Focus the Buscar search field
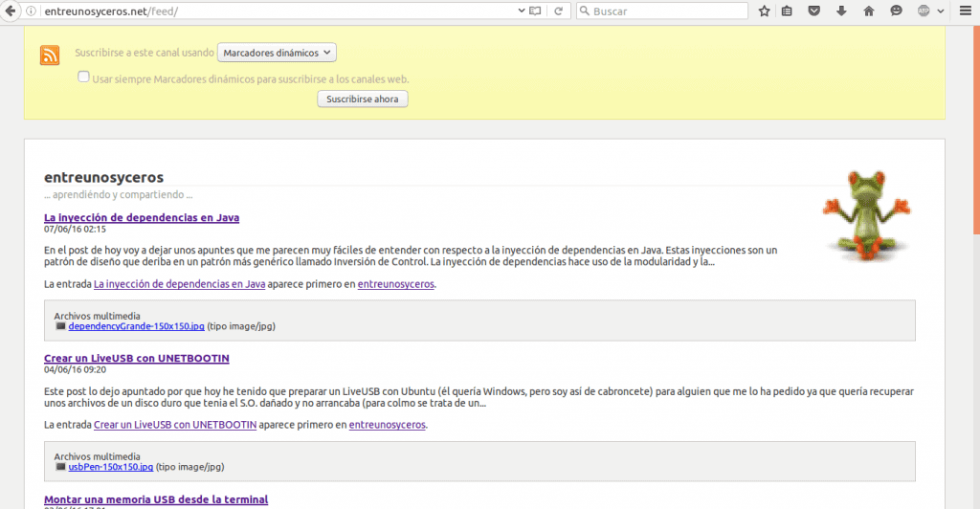Image resolution: width=980 pixels, height=509 pixels. tap(662, 11)
